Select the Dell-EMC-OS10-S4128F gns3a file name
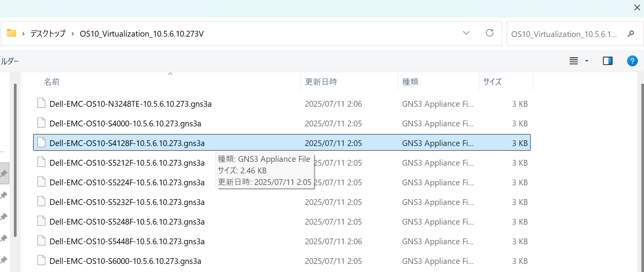This screenshot has width=644, height=272. pyautogui.click(x=127, y=143)
